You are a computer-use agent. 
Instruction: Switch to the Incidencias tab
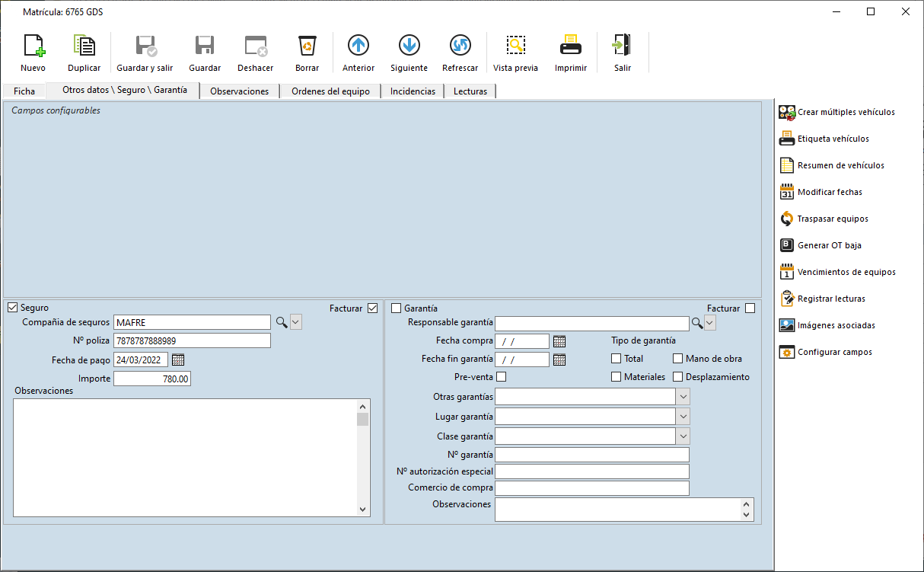coord(413,91)
